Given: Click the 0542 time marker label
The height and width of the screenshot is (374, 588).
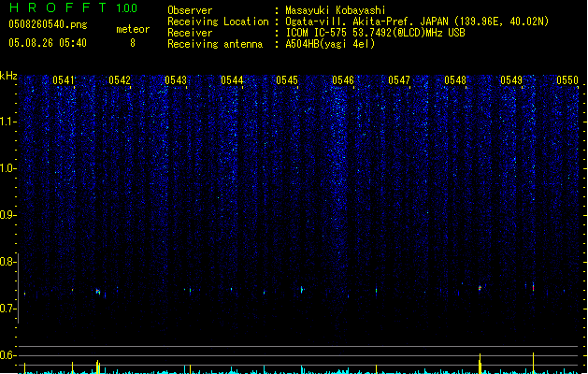Looking at the screenshot, I should pyautogui.click(x=120, y=80).
